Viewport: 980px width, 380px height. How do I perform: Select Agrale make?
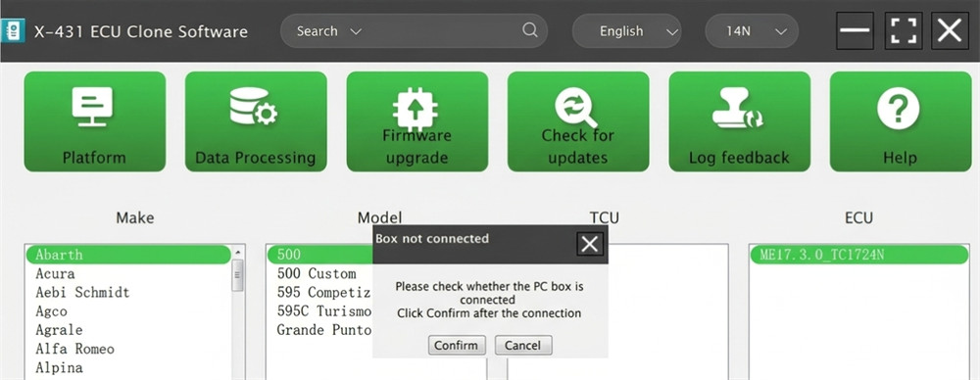point(128,330)
